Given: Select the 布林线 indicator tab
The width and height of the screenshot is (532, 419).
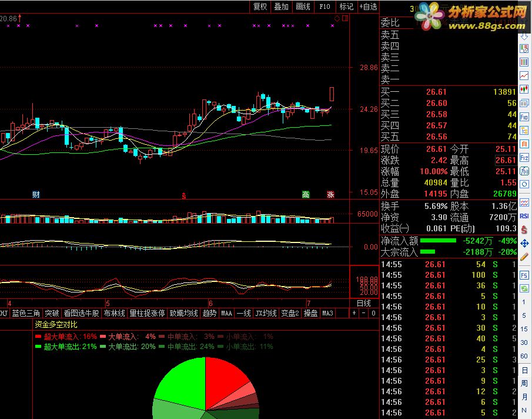Looking at the screenshot, I should click(x=115, y=313).
